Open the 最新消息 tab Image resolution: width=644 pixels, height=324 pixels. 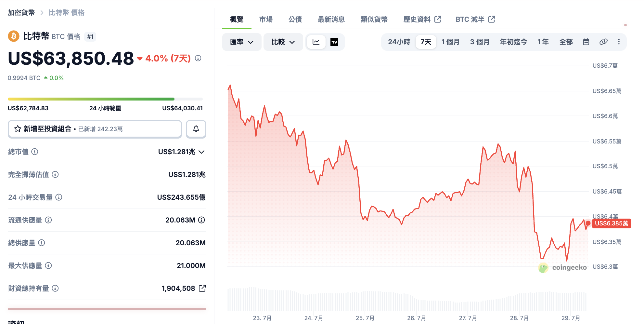(331, 19)
